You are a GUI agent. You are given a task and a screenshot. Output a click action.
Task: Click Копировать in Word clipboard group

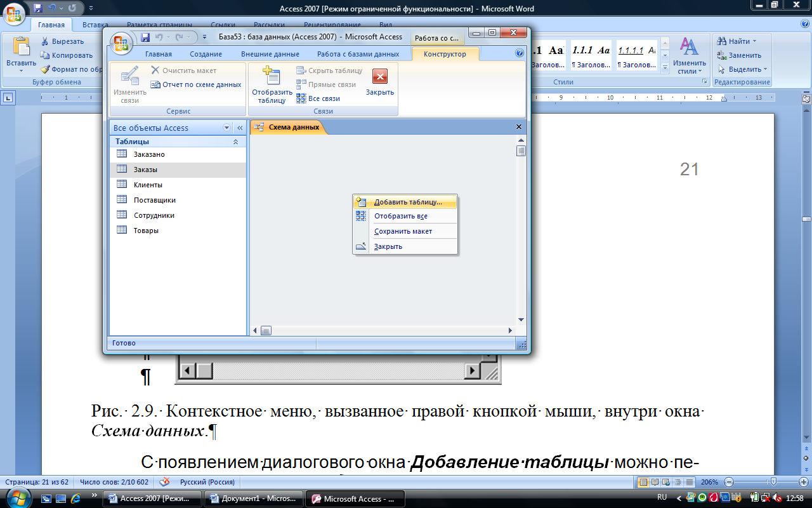67,55
